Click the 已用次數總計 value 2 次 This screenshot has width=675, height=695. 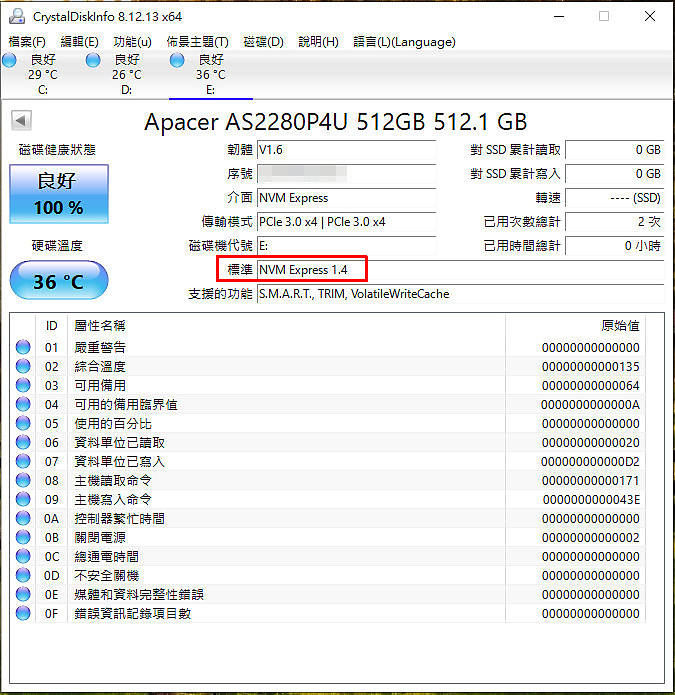[615, 222]
